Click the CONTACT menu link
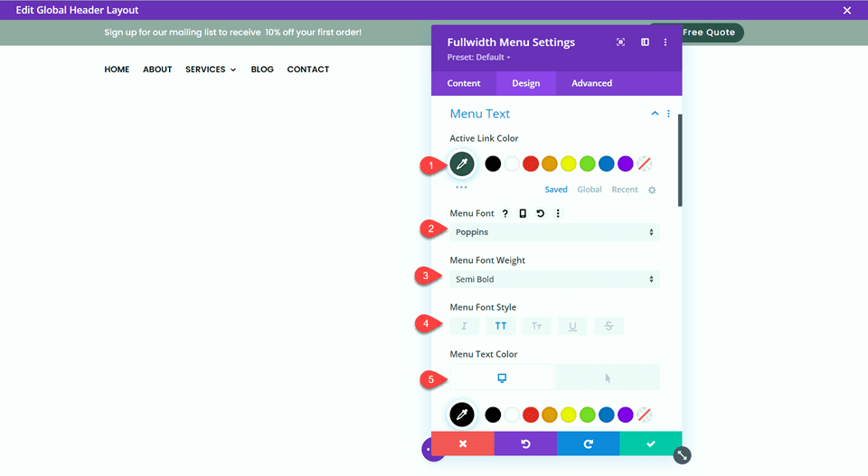This screenshot has height=476, width=868. (307, 70)
